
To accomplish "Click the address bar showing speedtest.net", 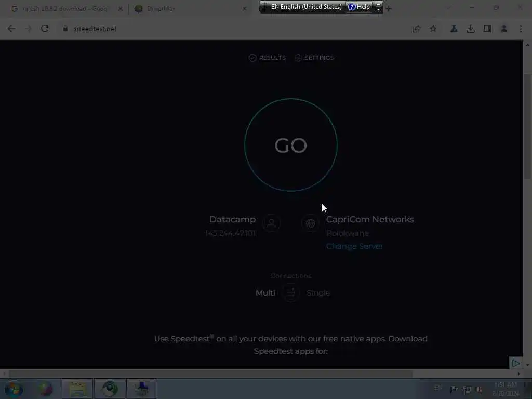I will click(234, 29).
